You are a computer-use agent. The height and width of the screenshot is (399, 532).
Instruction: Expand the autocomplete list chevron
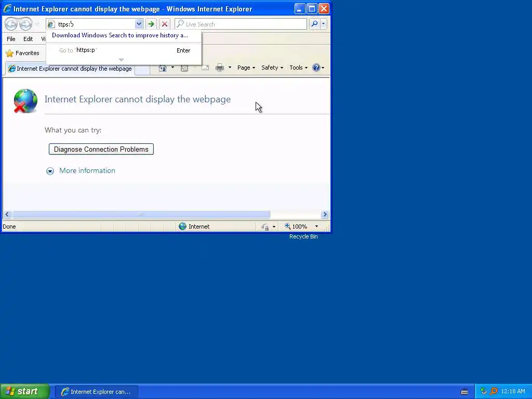(x=121, y=60)
